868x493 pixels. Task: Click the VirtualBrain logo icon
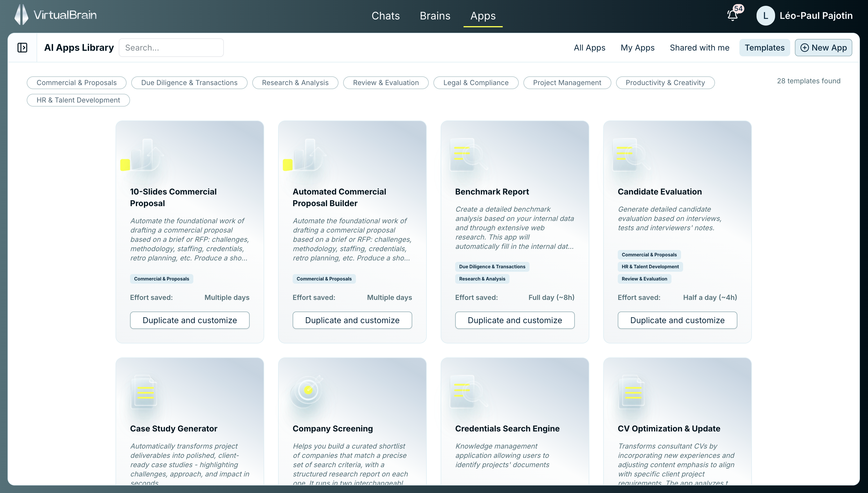tap(21, 15)
